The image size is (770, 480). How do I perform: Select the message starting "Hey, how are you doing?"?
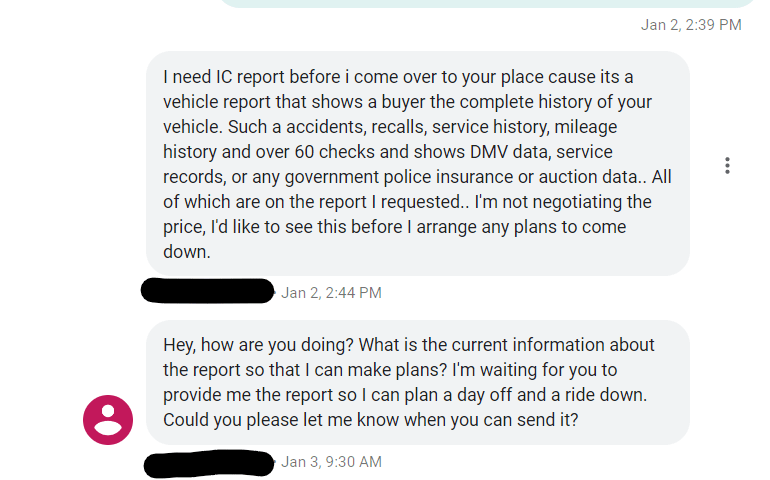pyautogui.click(x=418, y=382)
